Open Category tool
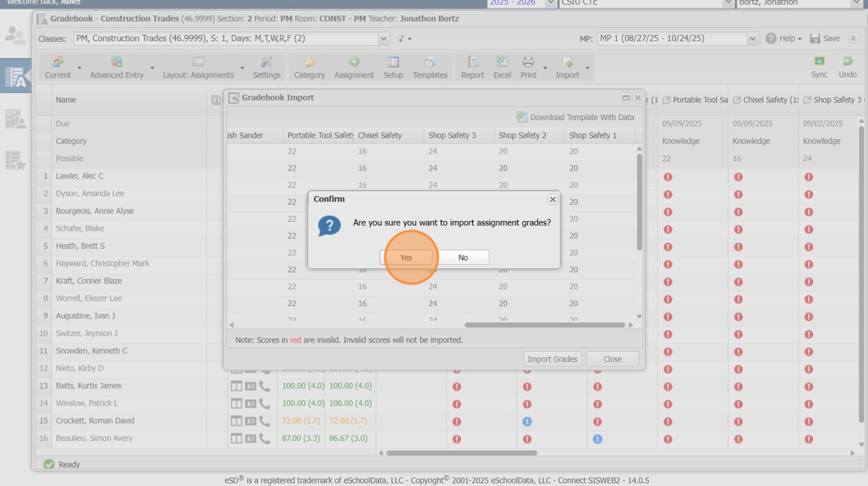Viewport: 868px width, 486px height. point(309,67)
